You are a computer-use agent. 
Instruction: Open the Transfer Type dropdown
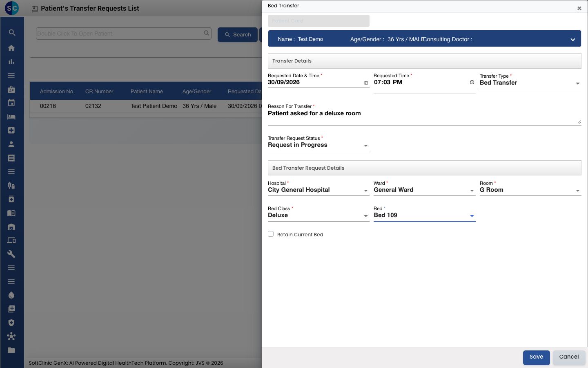[x=530, y=83]
